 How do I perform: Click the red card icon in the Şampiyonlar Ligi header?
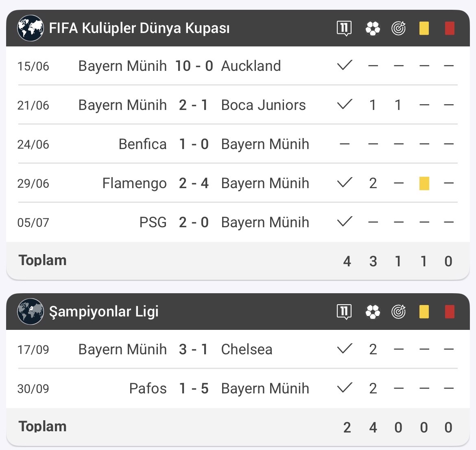coord(450,312)
